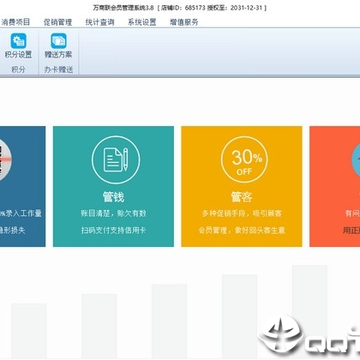Screen dimensions: 360x360
Task: Open the yellow 管客 card
Action: [242, 186]
